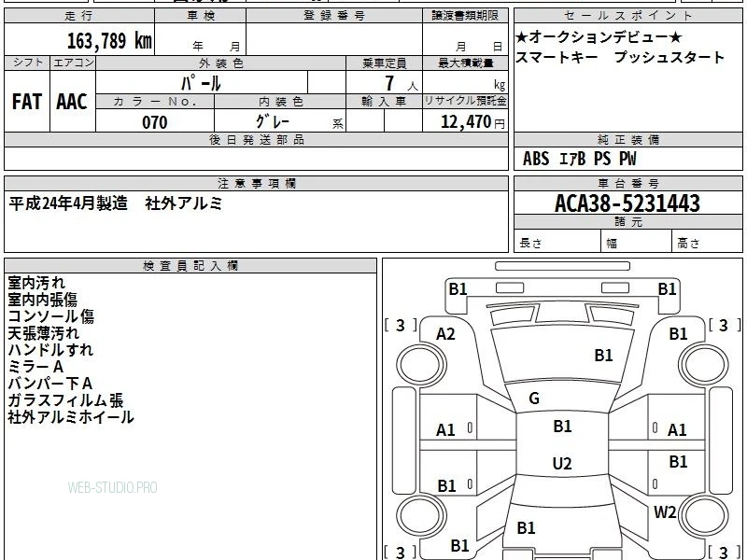This screenshot has height=560, width=747.
Task: Click the 譲渡書類期限 header cell
Action: (465, 16)
